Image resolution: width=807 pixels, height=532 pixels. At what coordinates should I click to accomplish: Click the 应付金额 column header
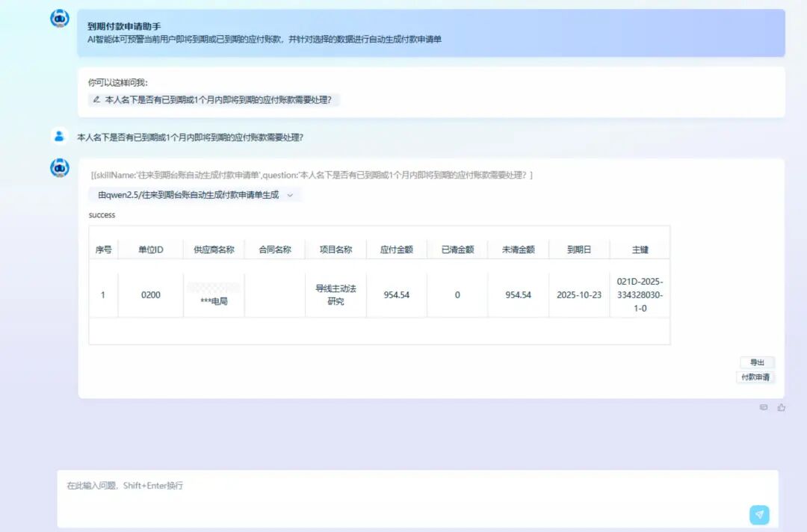[396, 249]
